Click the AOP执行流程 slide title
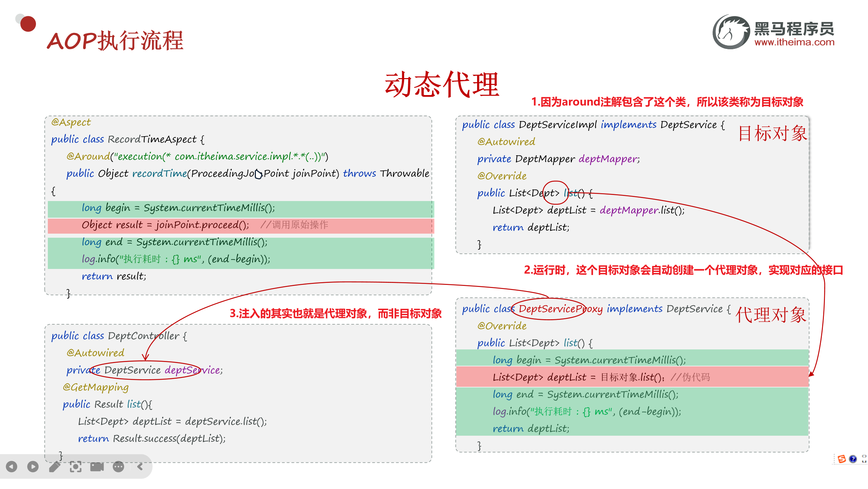Viewport: 868px width, 489px height. (x=115, y=41)
